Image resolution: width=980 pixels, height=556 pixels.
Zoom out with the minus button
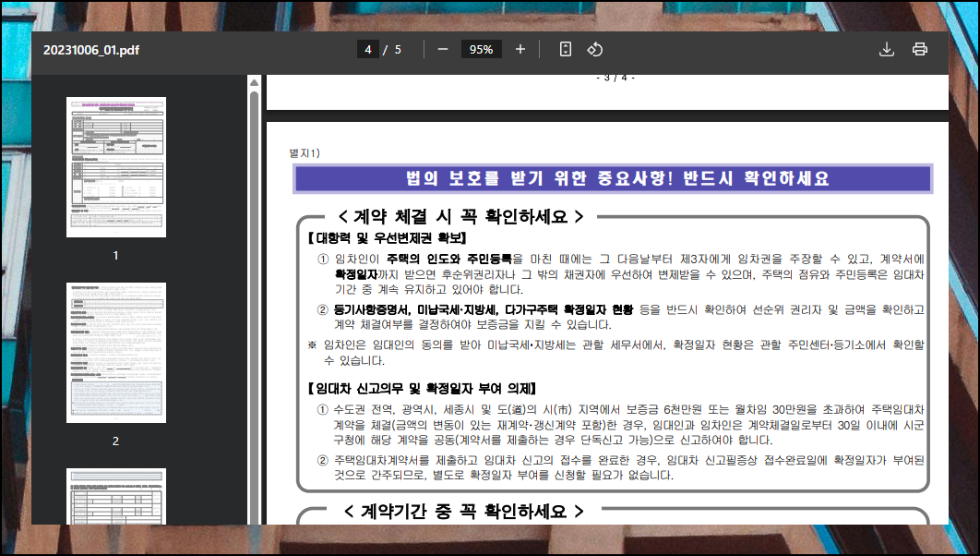click(443, 49)
